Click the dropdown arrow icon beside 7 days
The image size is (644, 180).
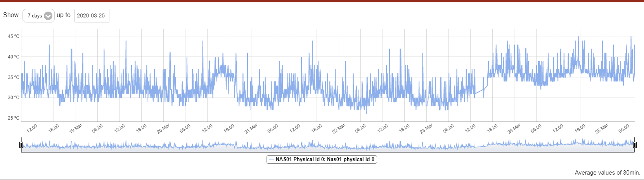click(x=48, y=16)
